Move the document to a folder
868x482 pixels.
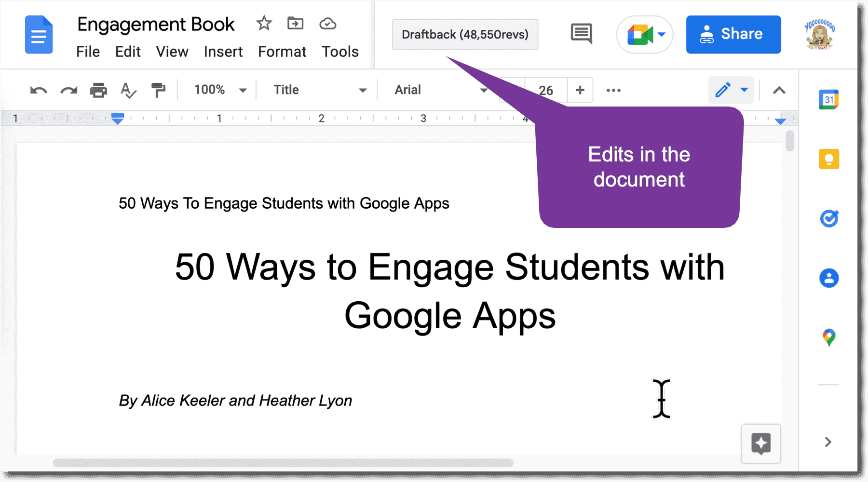tap(295, 23)
